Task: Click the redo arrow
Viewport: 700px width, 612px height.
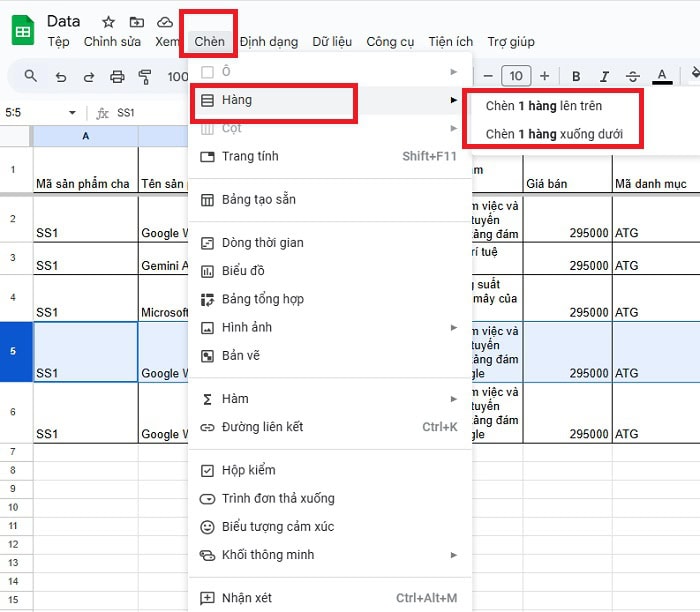Action: pos(89,77)
